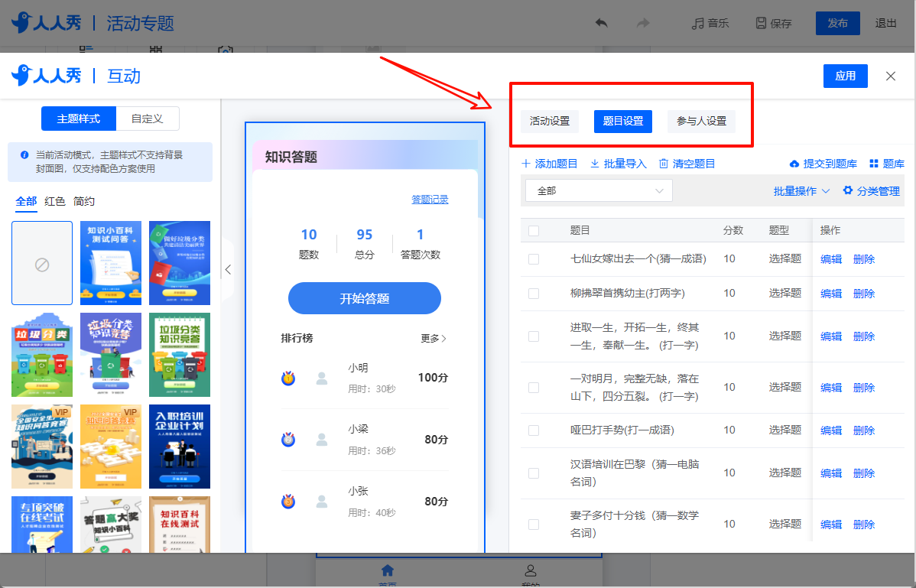The width and height of the screenshot is (916, 588).
Task: Click the 保存 save icon
Action: 761,23
